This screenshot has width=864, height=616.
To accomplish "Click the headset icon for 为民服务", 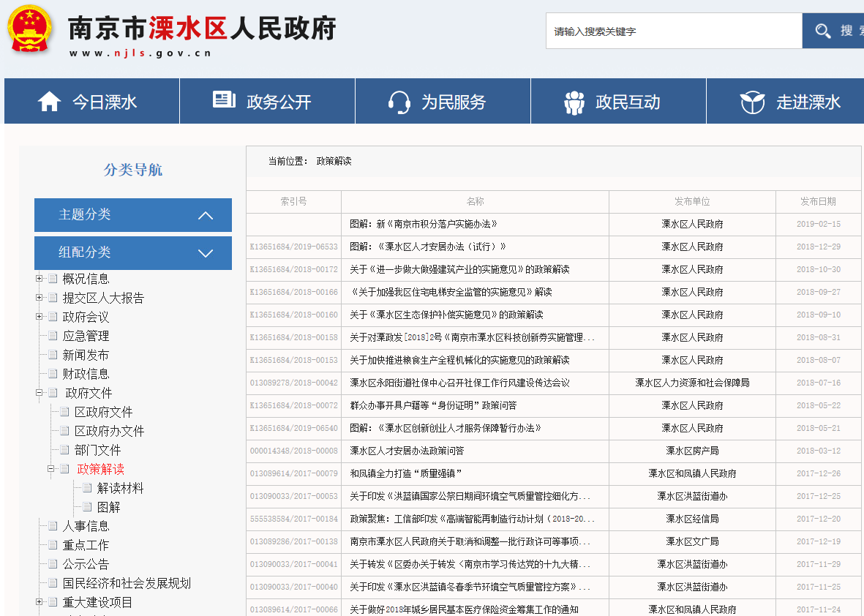I will 399,102.
